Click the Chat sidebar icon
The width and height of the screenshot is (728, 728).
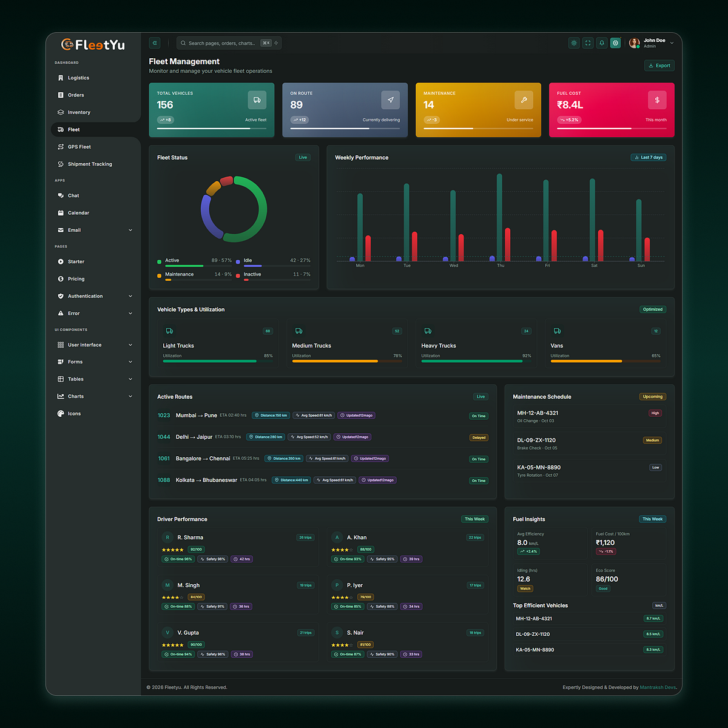[61, 196]
